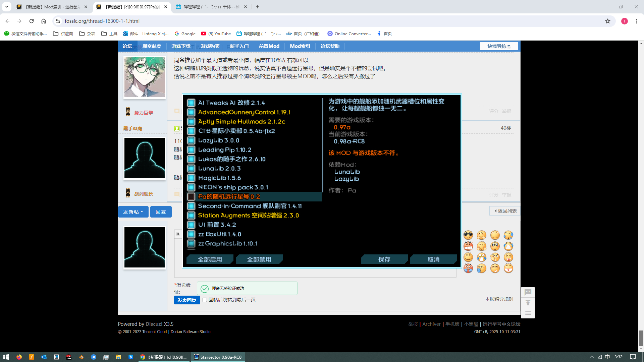Click the sunglasses smiley emoticon
The width and height of the screenshot is (644, 362).
point(468,235)
